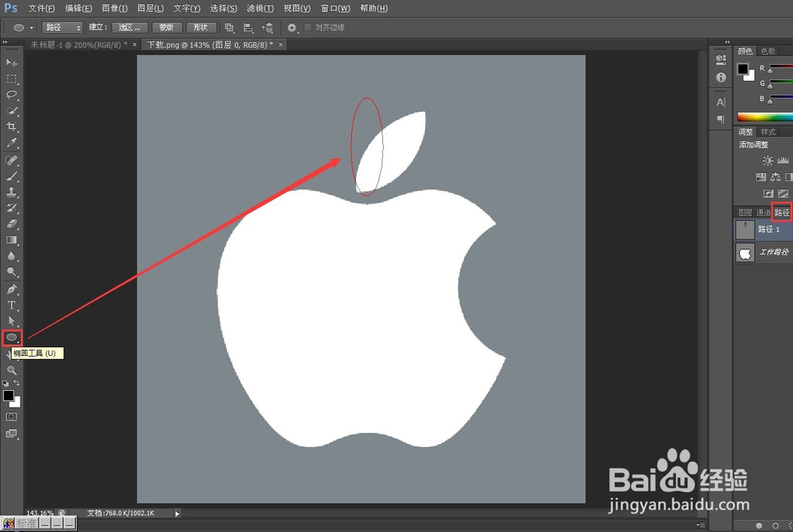The width and height of the screenshot is (793, 532).
Task: Switch to the 样式 styles tab
Action: click(768, 132)
